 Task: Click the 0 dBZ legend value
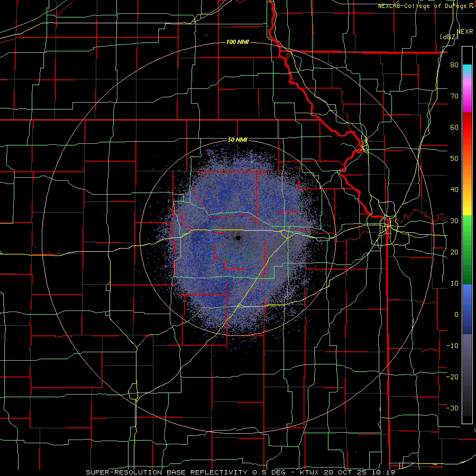pos(456,315)
